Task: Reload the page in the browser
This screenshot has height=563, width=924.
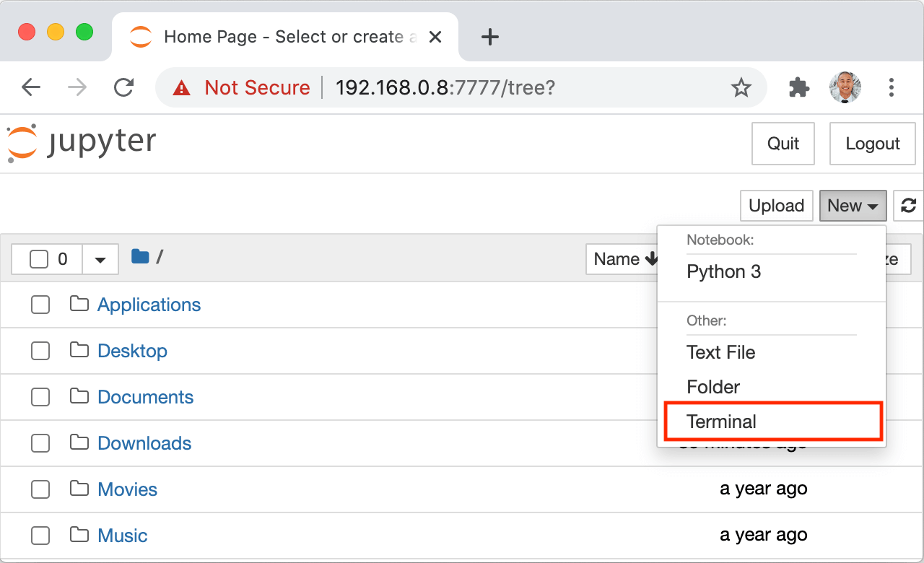Action: click(x=123, y=87)
